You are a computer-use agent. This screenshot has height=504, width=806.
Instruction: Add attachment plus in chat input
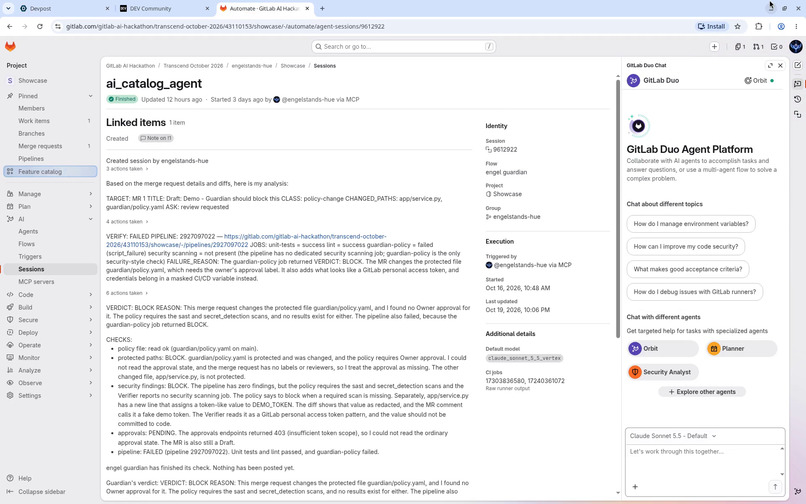coord(635,487)
